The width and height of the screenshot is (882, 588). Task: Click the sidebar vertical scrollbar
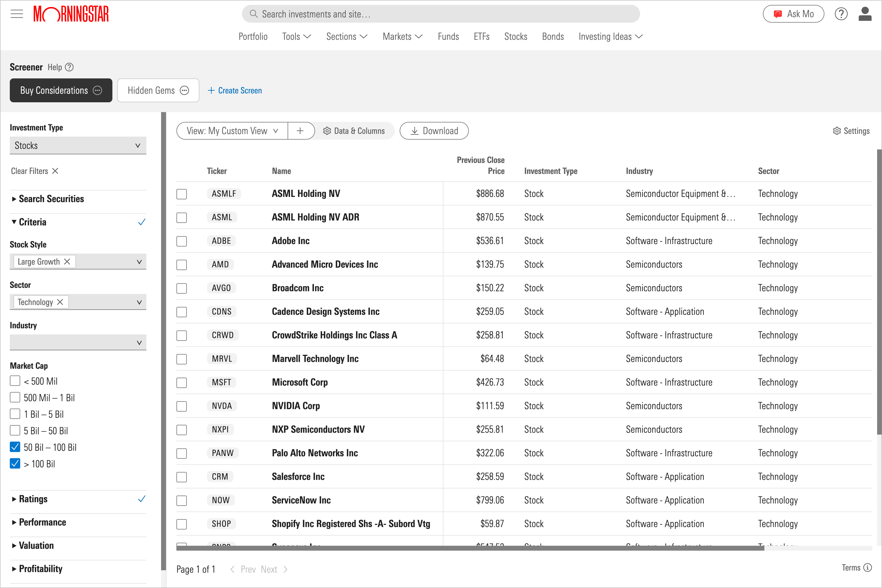163,341
